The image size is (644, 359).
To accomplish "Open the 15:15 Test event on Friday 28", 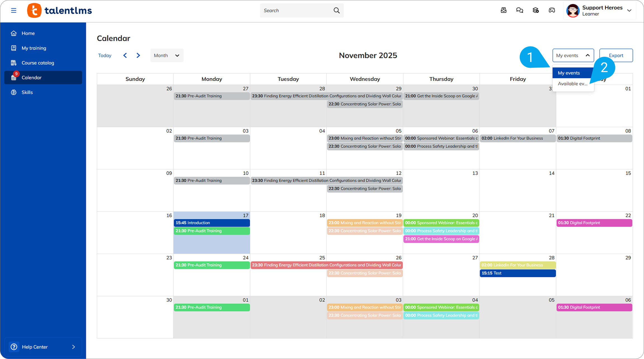I will click(x=518, y=273).
